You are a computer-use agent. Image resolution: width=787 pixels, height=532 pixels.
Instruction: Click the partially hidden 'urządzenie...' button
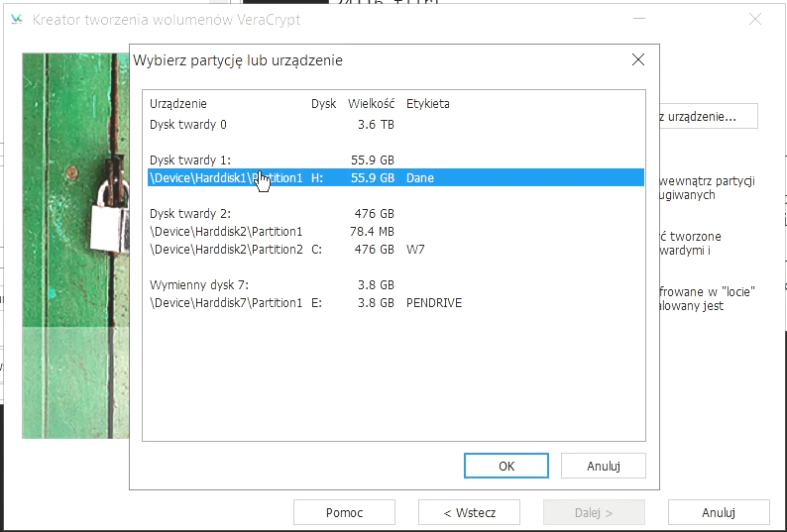coord(708,117)
